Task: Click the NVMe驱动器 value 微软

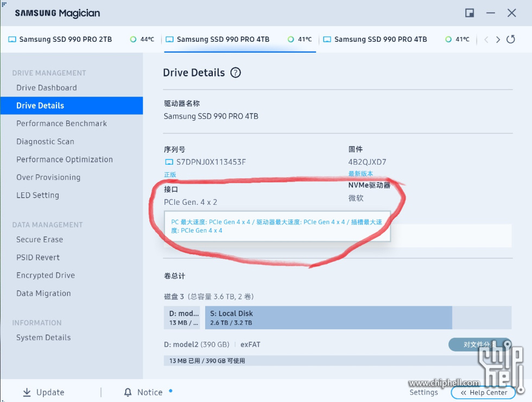Action: (x=356, y=198)
